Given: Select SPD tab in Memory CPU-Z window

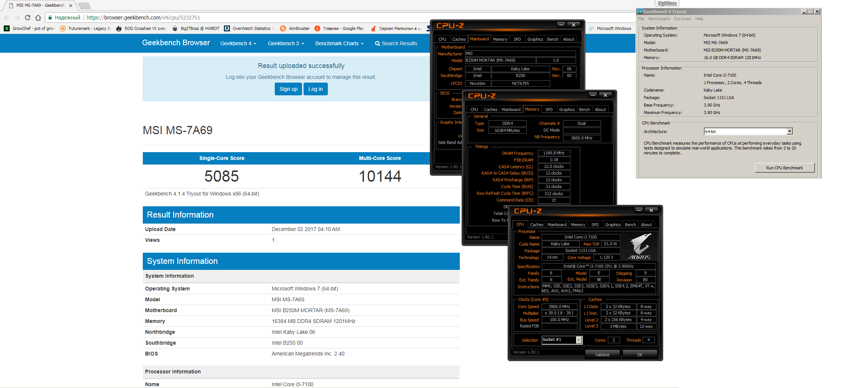Looking at the screenshot, I should tap(549, 110).
